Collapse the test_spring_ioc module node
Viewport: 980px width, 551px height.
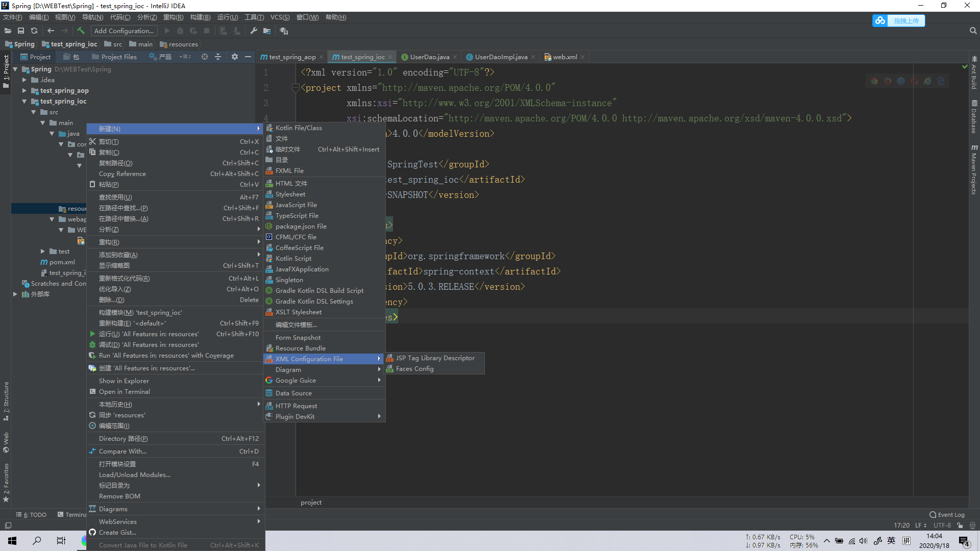click(24, 102)
